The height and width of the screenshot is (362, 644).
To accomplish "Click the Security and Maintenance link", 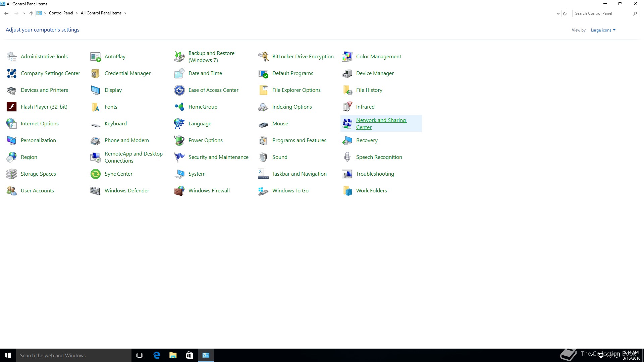I will 218,157.
